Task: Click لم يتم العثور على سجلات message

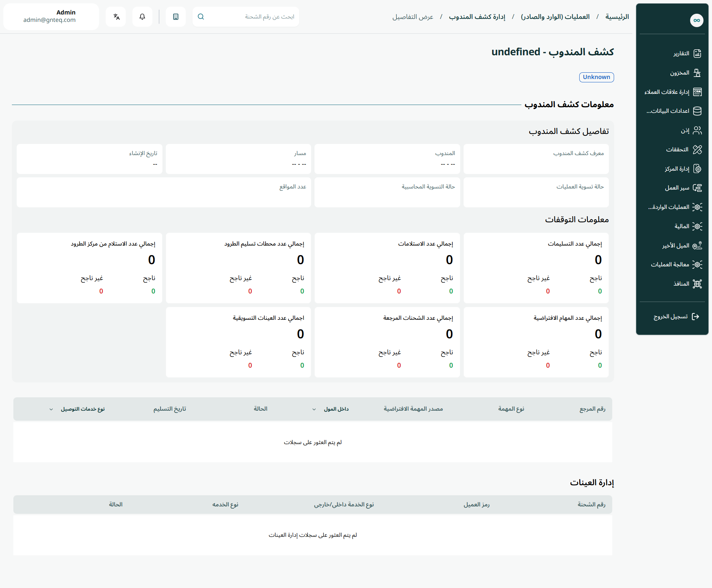Action: click(x=313, y=442)
